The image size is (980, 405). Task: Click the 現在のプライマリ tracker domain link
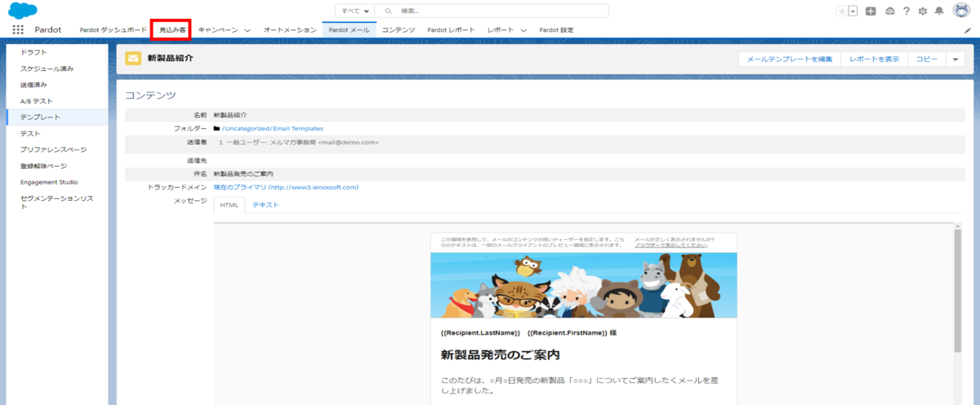(x=286, y=187)
